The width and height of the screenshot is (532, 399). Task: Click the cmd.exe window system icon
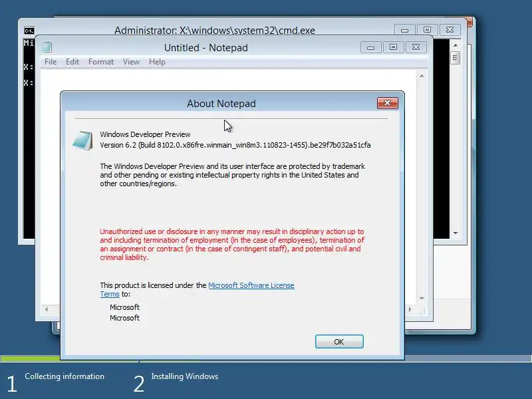[29, 31]
